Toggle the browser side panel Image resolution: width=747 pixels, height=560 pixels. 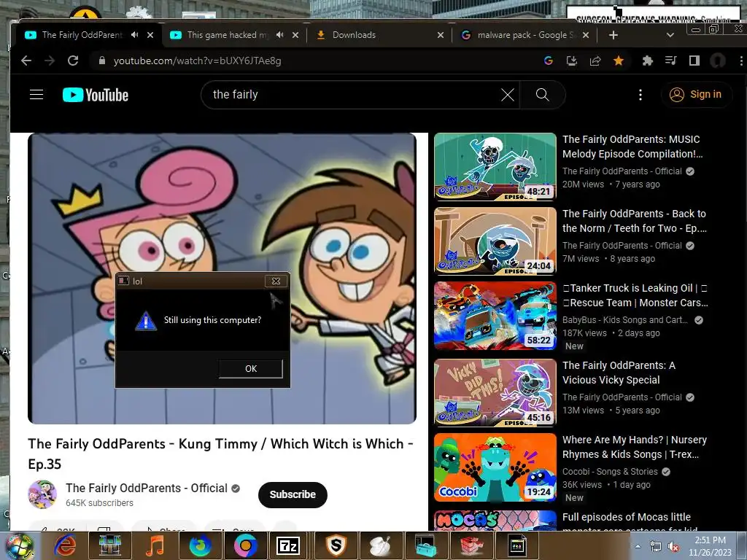click(x=694, y=61)
